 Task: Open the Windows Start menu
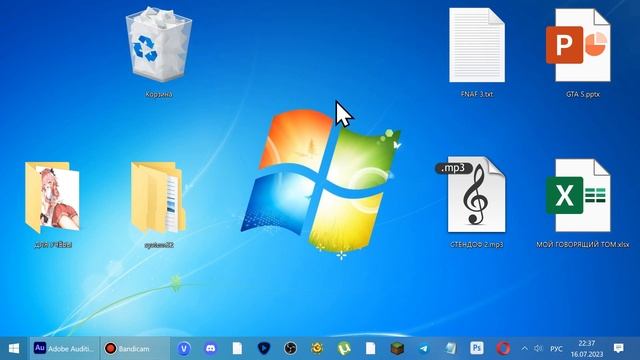[x=14, y=349]
